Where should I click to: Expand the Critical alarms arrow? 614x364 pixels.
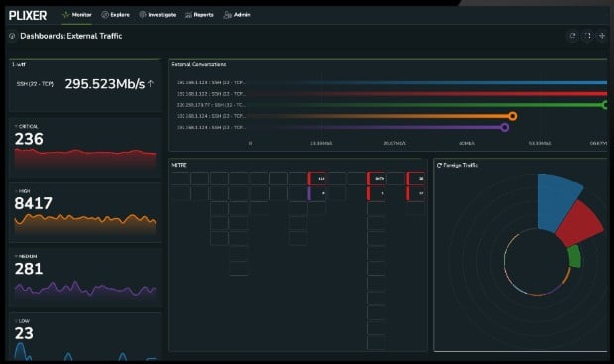[16, 126]
